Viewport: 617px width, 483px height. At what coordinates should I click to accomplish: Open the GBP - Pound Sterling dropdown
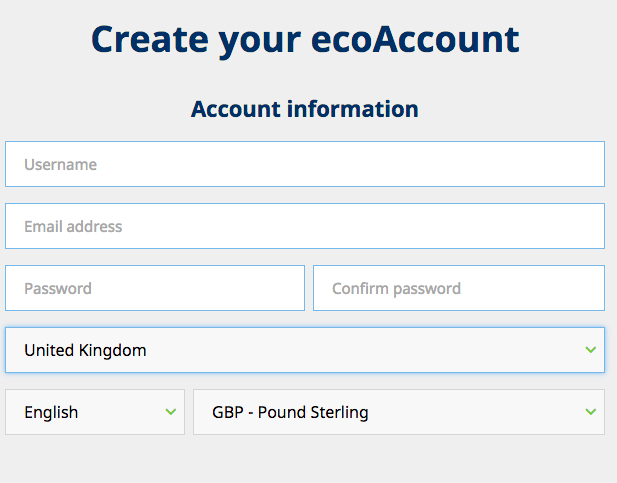click(398, 412)
